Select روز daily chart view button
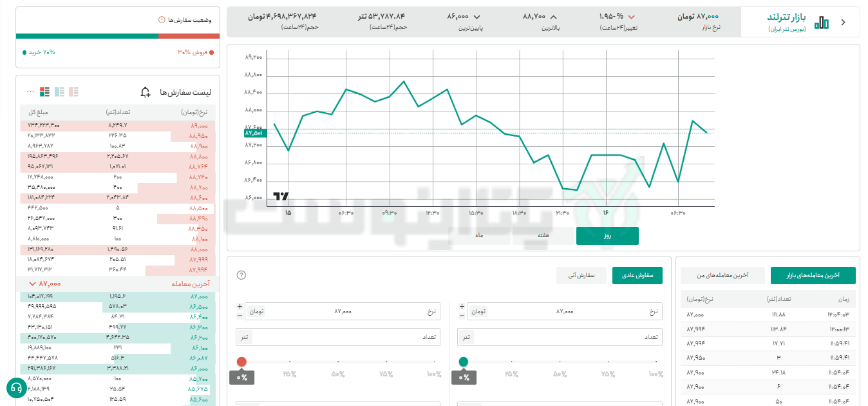Image resolution: width=868 pixels, height=406 pixels. [x=606, y=235]
